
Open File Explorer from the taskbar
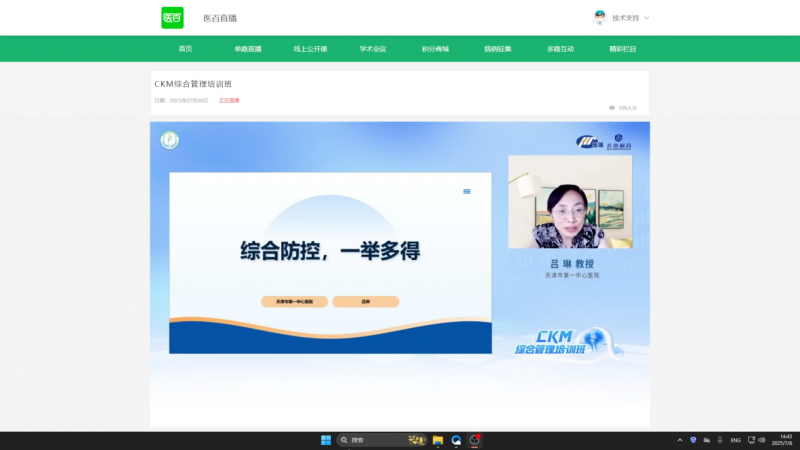(x=437, y=440)
